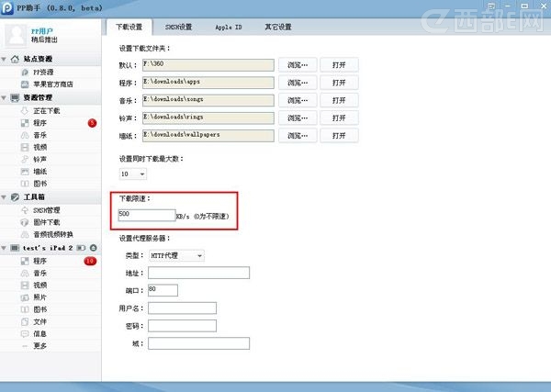Click 浏览 button for 墙纸 folder
The width and height of the screenshot is (551, 392).
pyautogui.click(x=298, y=136)
